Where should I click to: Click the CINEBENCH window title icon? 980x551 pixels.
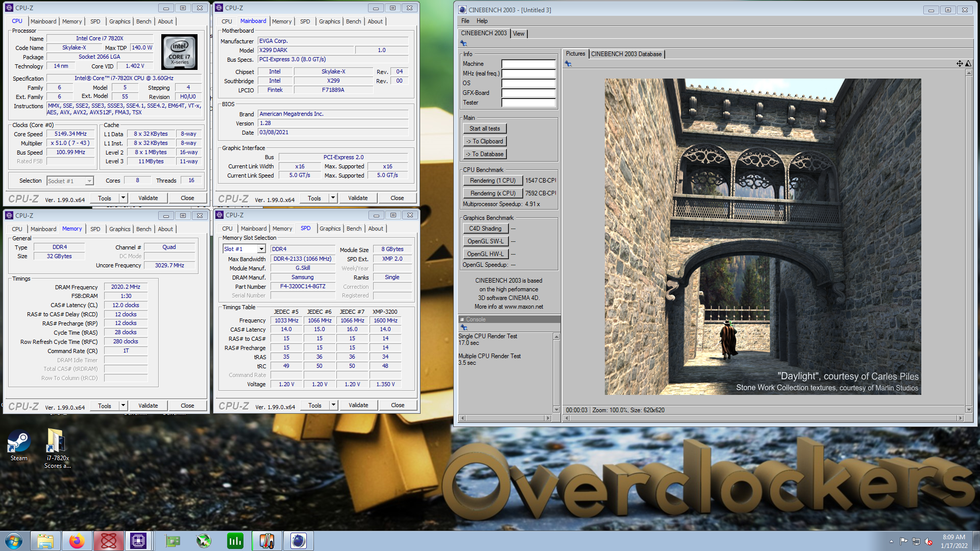point(462,10)
